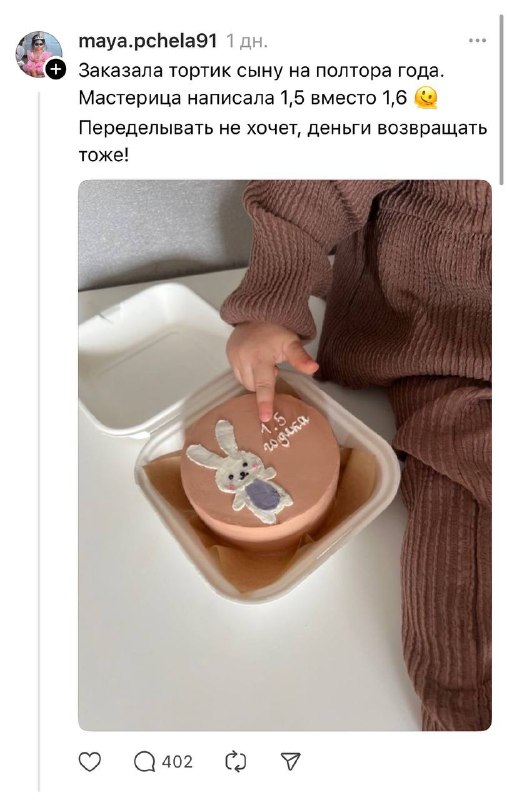Viewport: 507px width, 800px height.
Task: Open the three-dot more options menu
Action: [477, 40]
